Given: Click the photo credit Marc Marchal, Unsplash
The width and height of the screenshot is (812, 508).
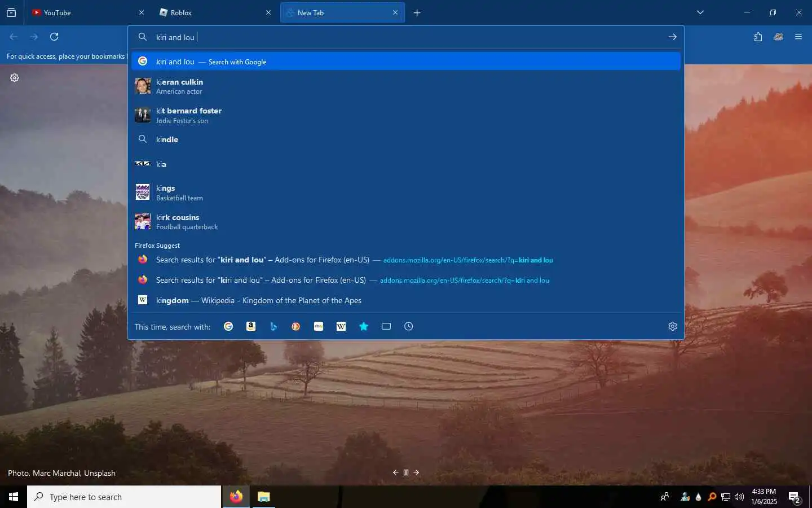Looking at the screenshot, I should tap(61, 473).
